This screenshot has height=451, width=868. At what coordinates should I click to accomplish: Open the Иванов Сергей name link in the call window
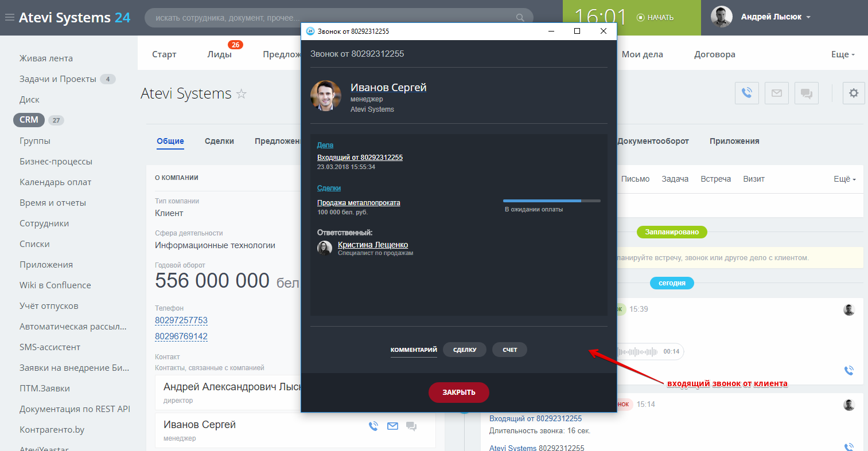pos(388,88)
